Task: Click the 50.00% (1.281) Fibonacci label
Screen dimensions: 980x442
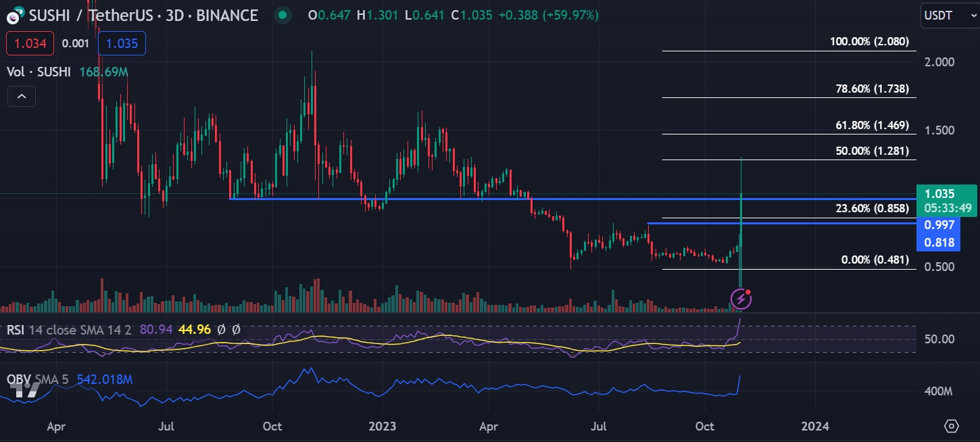Action: (872, 151)
